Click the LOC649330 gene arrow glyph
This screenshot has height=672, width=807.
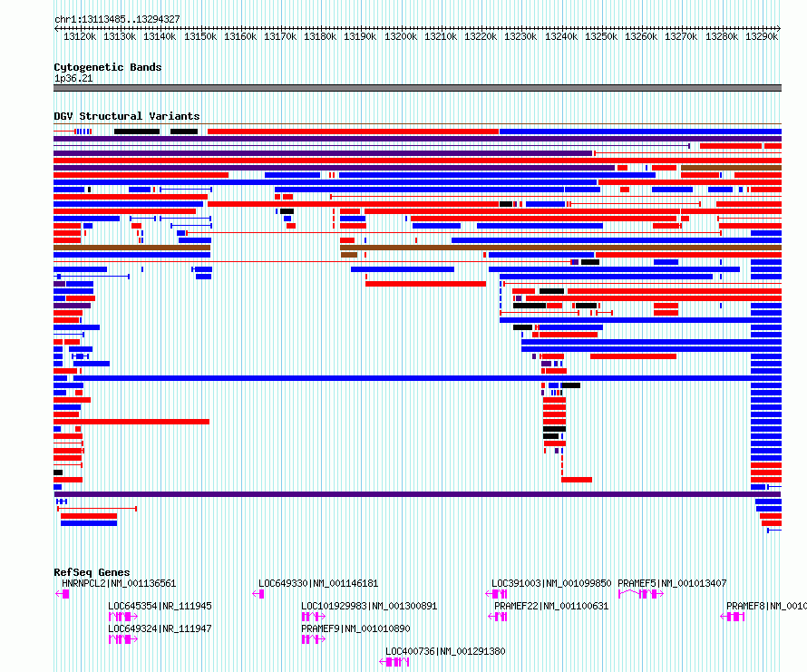[258, 594]
